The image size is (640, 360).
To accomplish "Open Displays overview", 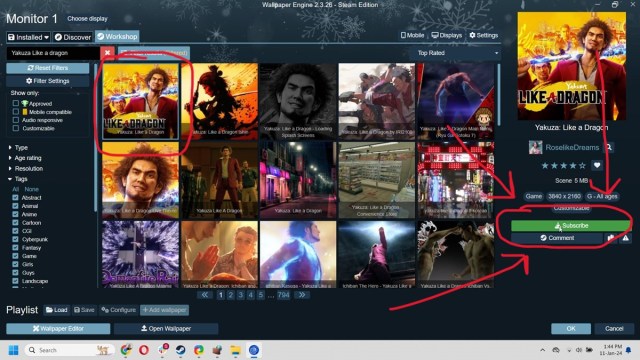I will 447,35.
